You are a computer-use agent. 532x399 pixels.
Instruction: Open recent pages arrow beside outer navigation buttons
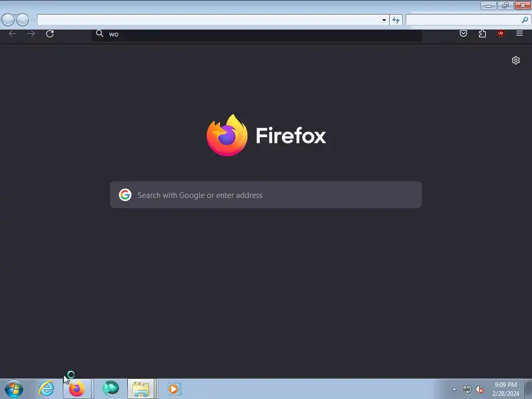[x=33, y=20]
